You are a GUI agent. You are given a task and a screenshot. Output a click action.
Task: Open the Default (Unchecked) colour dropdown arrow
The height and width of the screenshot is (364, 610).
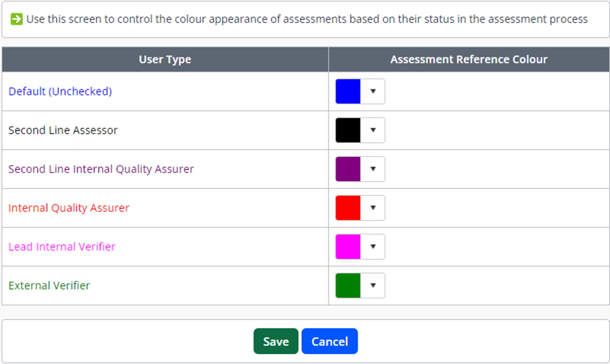coord(373,92)
